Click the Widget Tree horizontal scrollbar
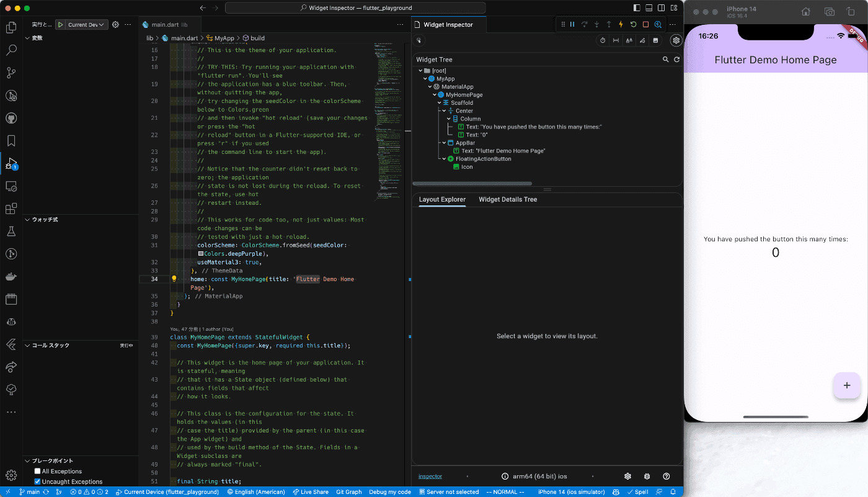 coord(472,184)
